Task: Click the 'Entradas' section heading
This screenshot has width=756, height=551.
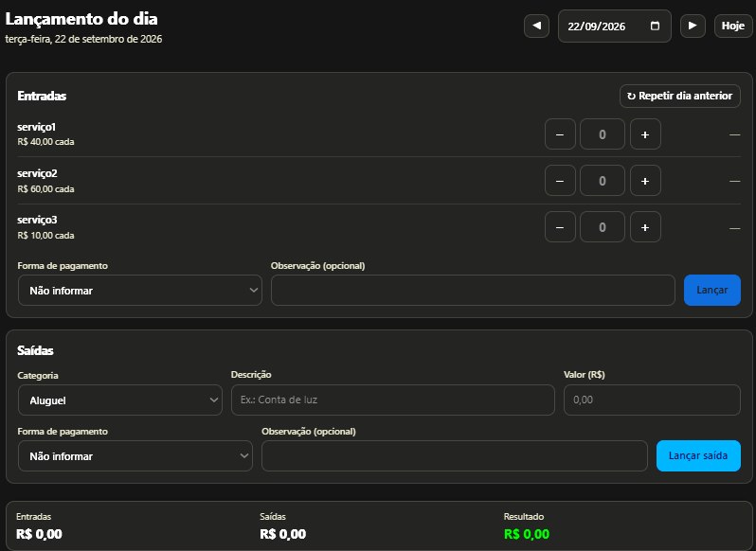Action: click(42, 96)
